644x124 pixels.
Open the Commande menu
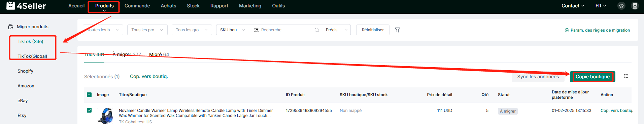137,6
